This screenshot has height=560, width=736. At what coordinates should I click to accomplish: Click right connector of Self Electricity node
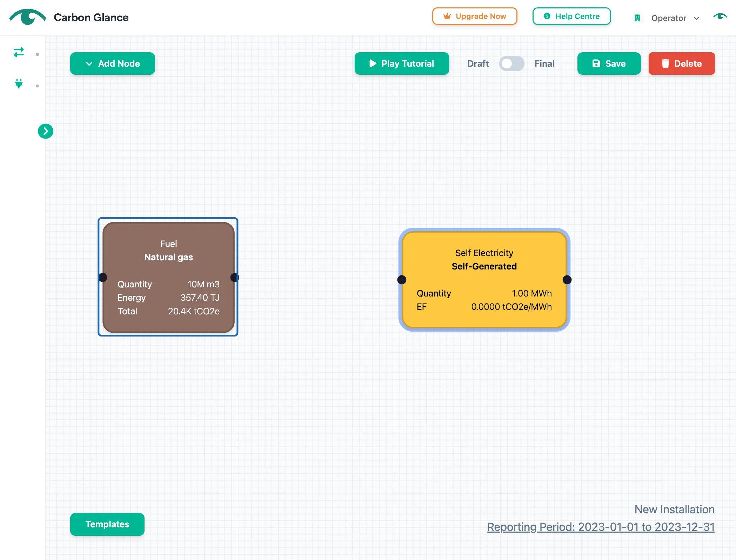[567, 280]
